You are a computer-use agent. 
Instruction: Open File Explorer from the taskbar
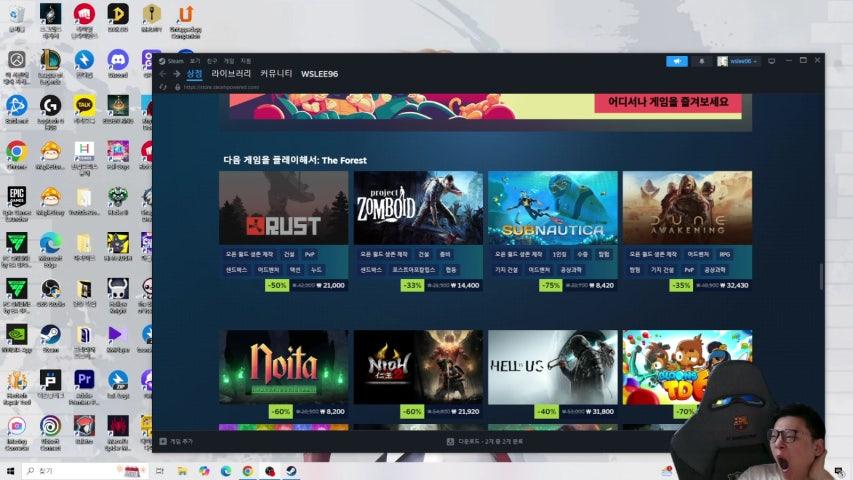pos(182,471)
